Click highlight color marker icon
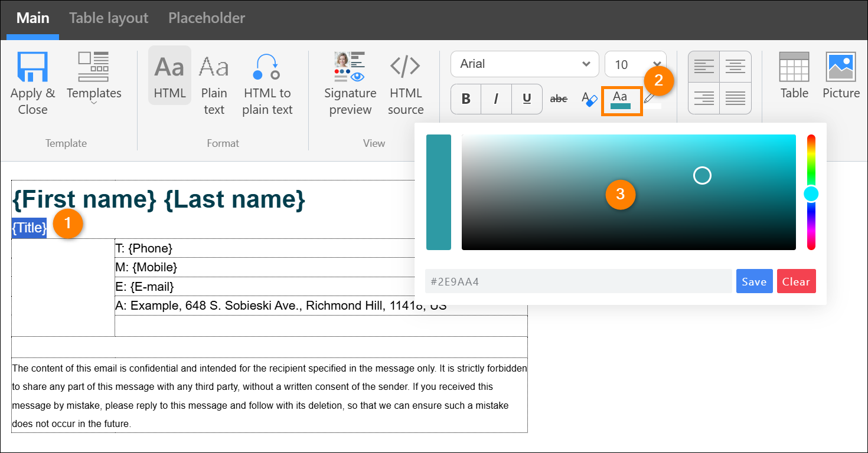868x453 pixels. pos(651,100)
